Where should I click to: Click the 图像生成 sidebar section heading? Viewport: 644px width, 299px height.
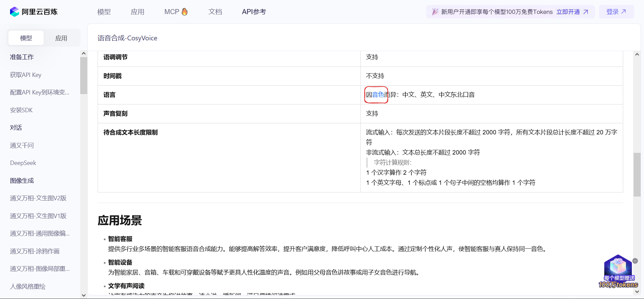pos(22,181)
